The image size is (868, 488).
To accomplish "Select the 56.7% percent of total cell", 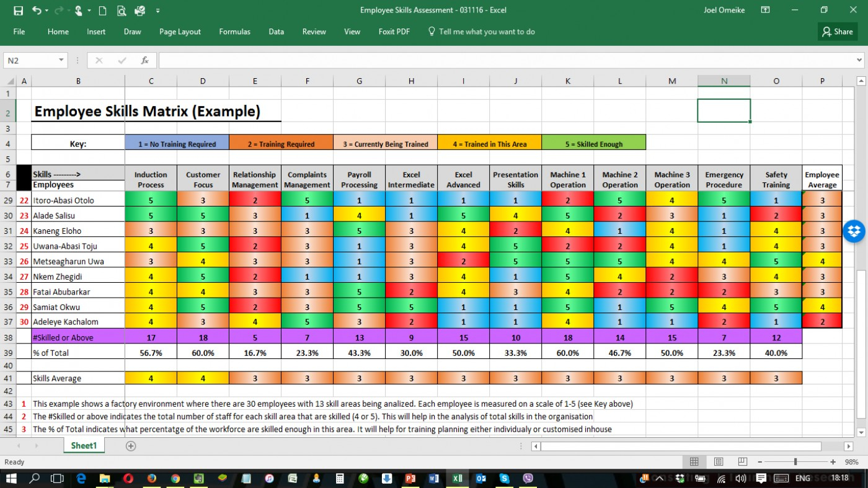I will coord(151,353).
